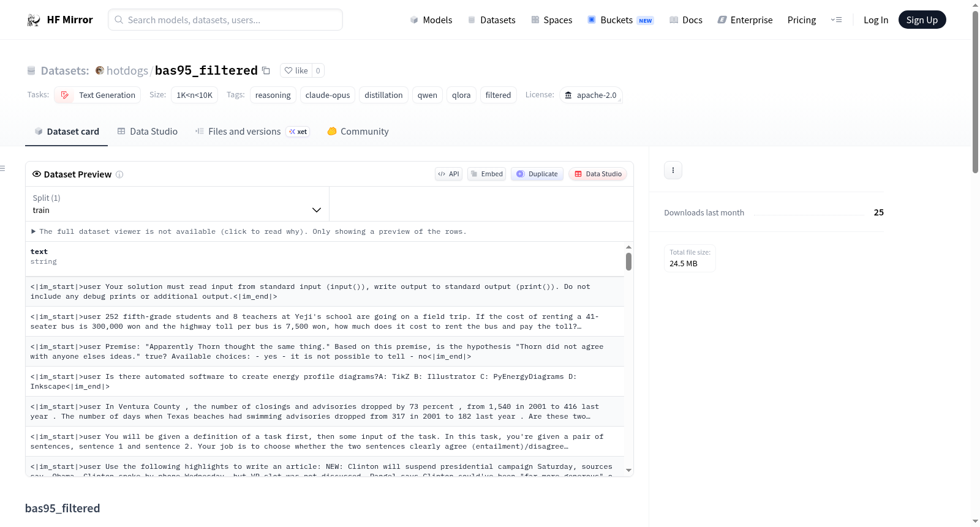Click the reasoning tag
The width and height of the screenshot is (980, 527).
click(x=273, y=95)
